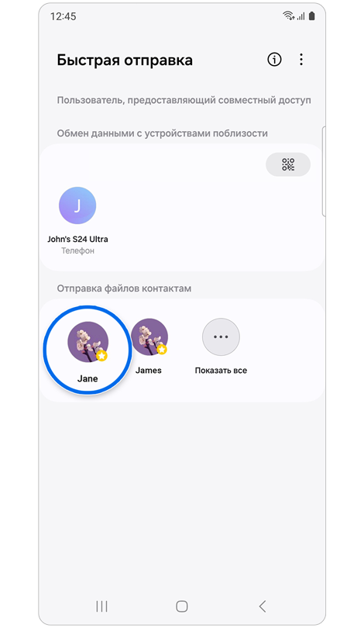
Task: Tap the yellow star badge on James's avatar
Action: click(x=162, y=350)
